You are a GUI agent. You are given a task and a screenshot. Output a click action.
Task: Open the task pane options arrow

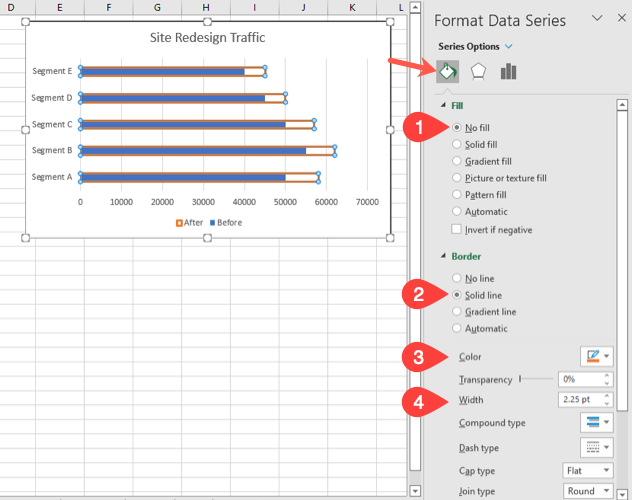(597, 18)
